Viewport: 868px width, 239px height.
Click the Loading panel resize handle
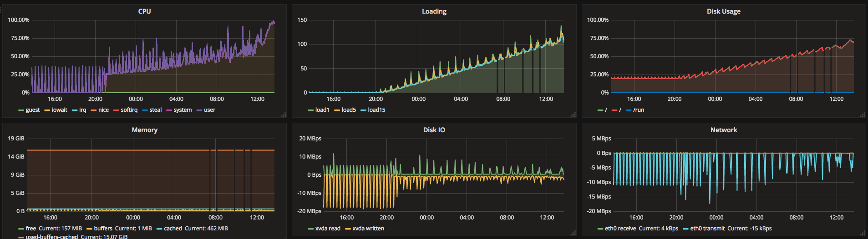pos(573,115)
